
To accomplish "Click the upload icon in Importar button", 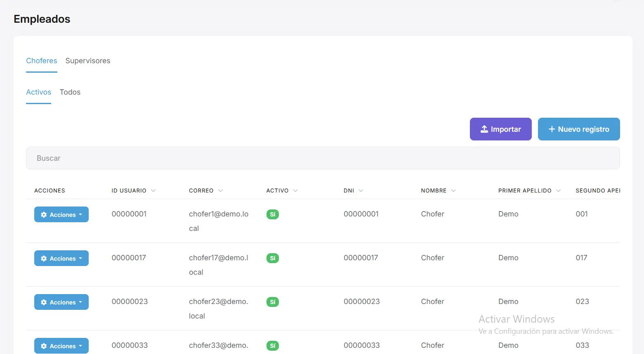I will click(484, 129).
